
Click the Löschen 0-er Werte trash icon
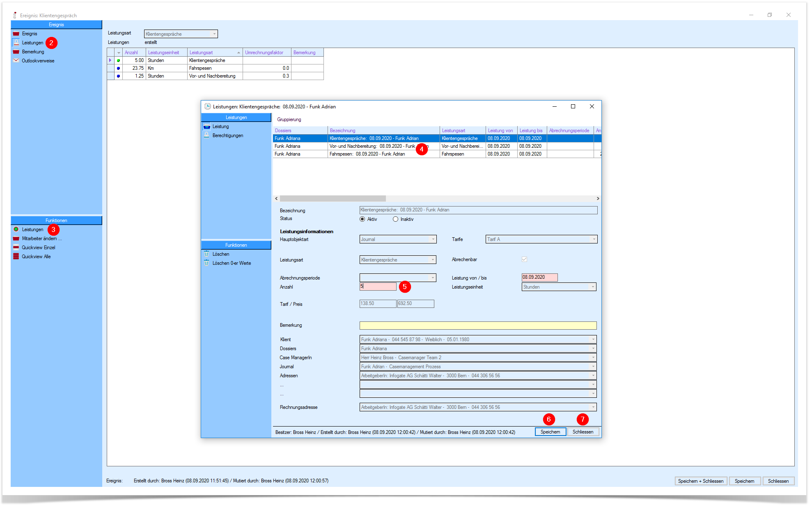coord(206,263)
